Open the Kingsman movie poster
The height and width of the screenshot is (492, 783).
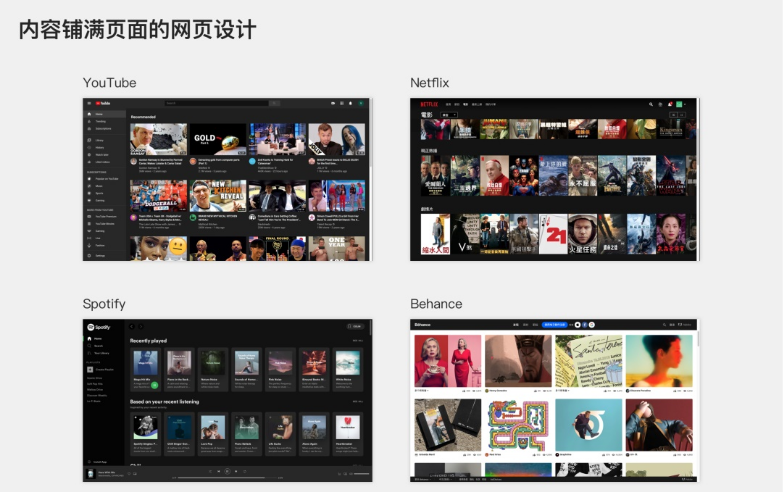pyautogui.click(x=671, y=129)
